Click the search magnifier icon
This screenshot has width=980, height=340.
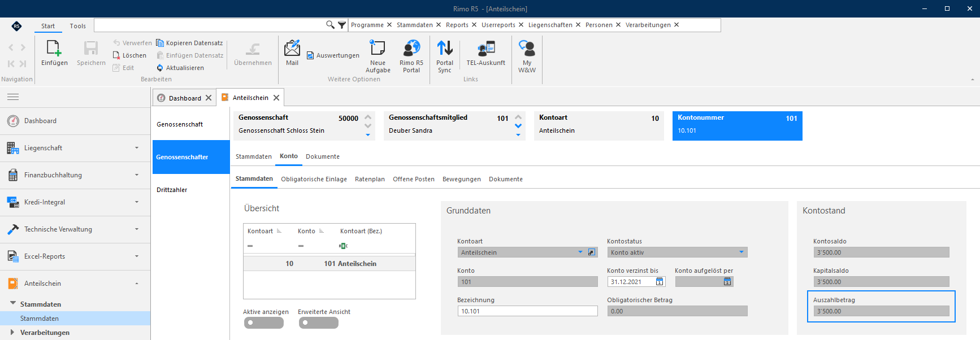[330, 25]
